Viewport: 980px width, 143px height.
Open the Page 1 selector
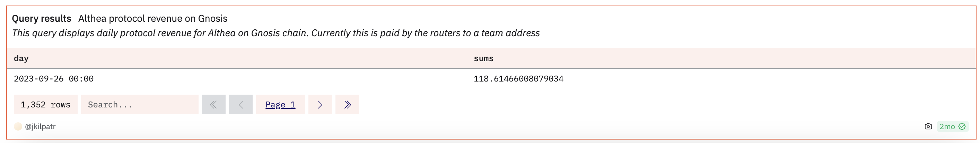pyautogui.click(x=280, y=104)
